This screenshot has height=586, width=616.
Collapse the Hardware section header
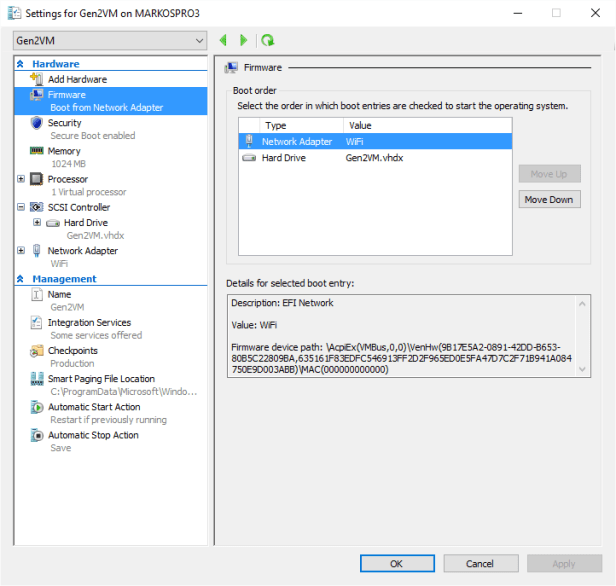(20, 64)
